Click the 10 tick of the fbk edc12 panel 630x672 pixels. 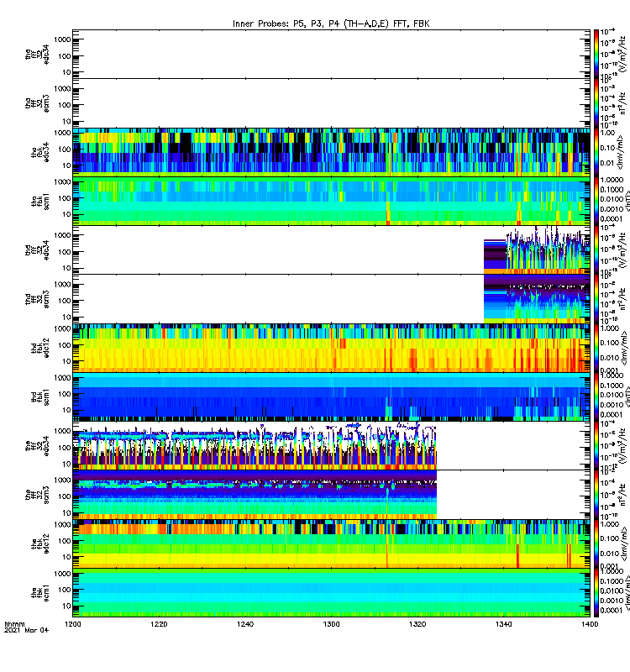pyautogui.click(x=66, y=557)
